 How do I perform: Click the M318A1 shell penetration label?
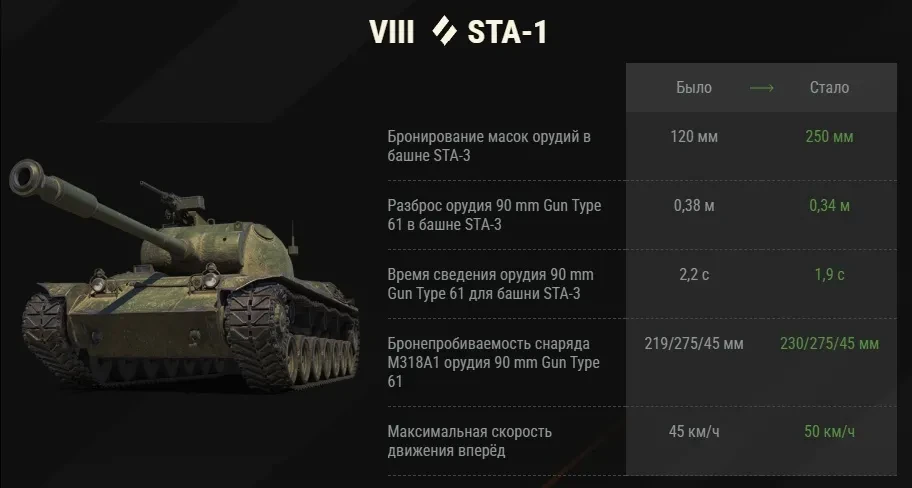coord(494,362)
